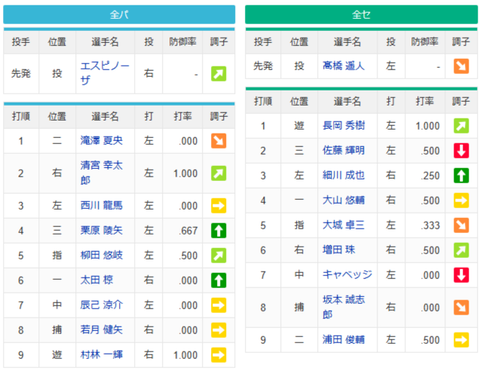Screen dimensions: 480x371
Task: Open player link 村林 一輝
Action: click(101, 355)
